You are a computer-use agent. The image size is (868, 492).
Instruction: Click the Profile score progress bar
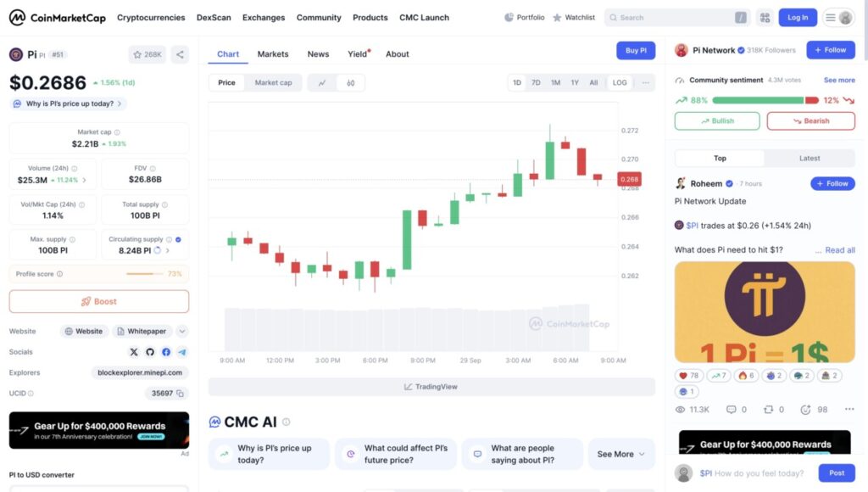click(x=144, y=273)
